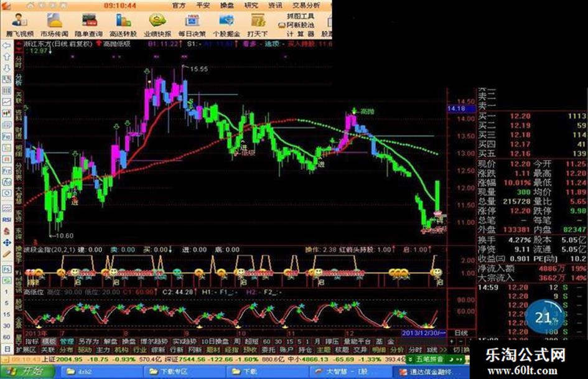Select the 15 minute period button
Screen dimensions: 588x379
click(7, 314)
